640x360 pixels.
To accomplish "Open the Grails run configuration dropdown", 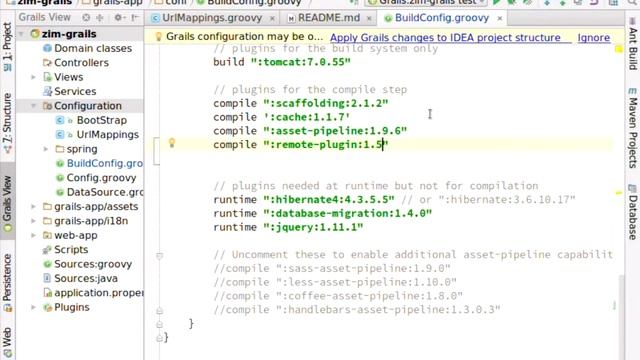I will point(427,2).
